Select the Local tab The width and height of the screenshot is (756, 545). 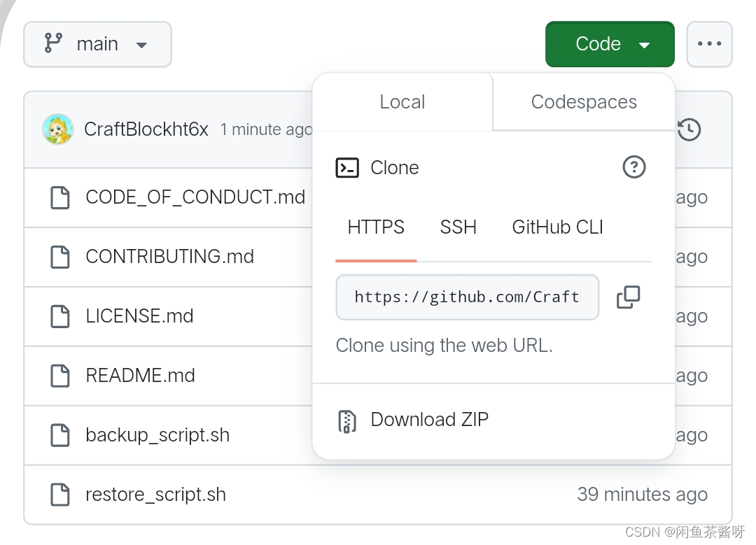click(x=402, y=102)
